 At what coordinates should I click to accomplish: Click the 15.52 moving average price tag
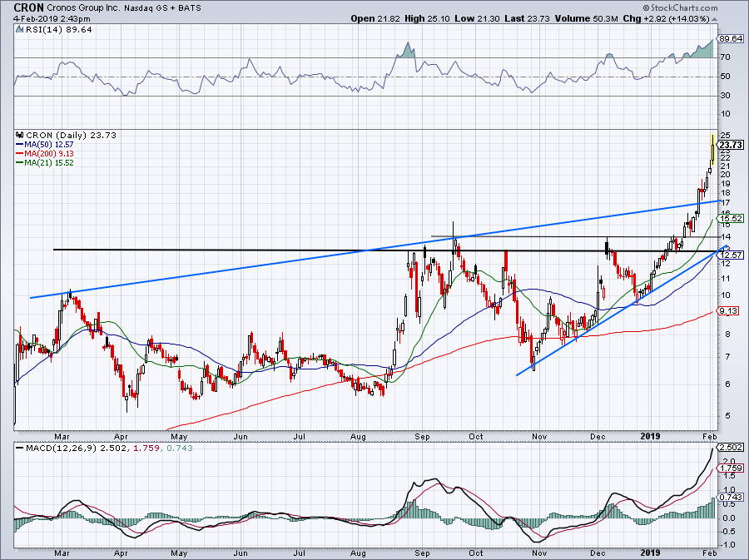730,218
